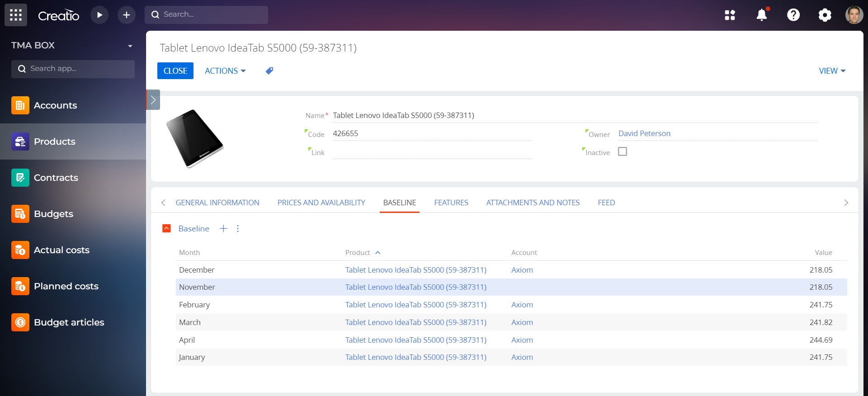Screen dimensions: 868x396
Task: Switch to Prices and Availability tab
Action: (x=321, y=203)
